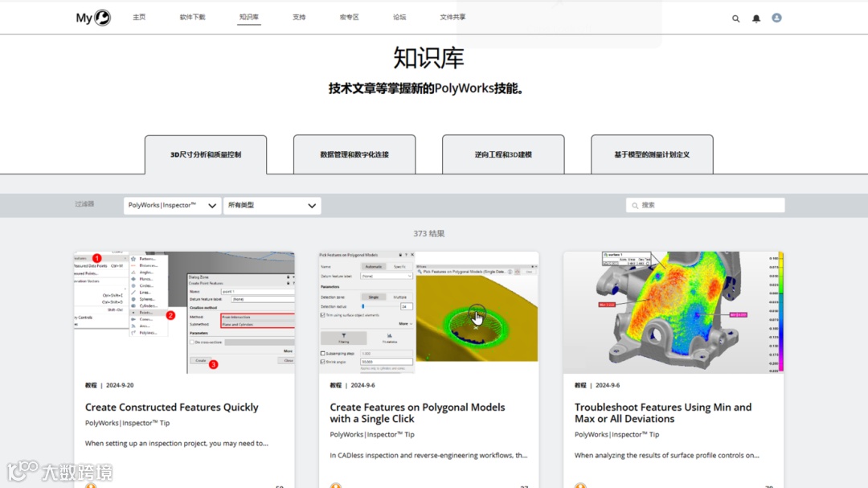
Task: Click the heading 技术文章等掌握新的PolyWorks技能
Action: point(427,88)
